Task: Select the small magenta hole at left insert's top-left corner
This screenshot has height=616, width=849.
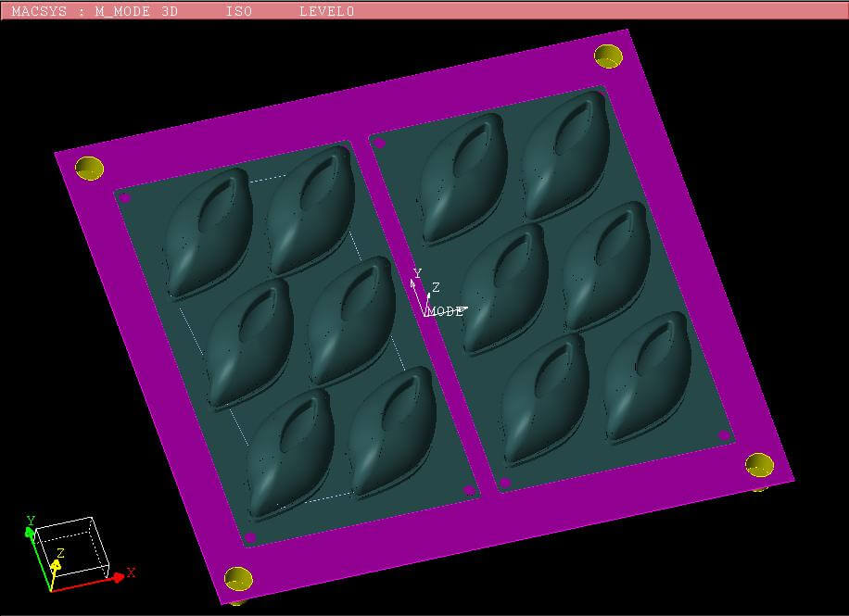Action: 125,197
